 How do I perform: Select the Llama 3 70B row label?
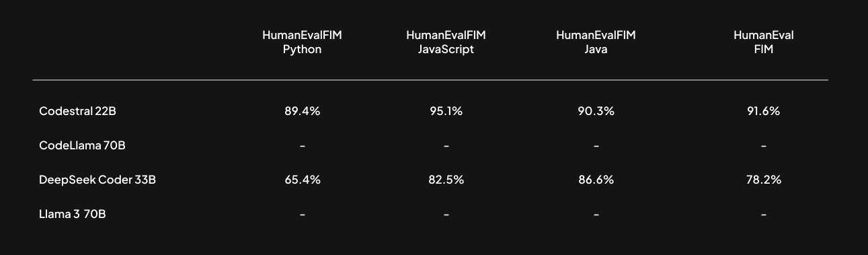pos(73,215)
